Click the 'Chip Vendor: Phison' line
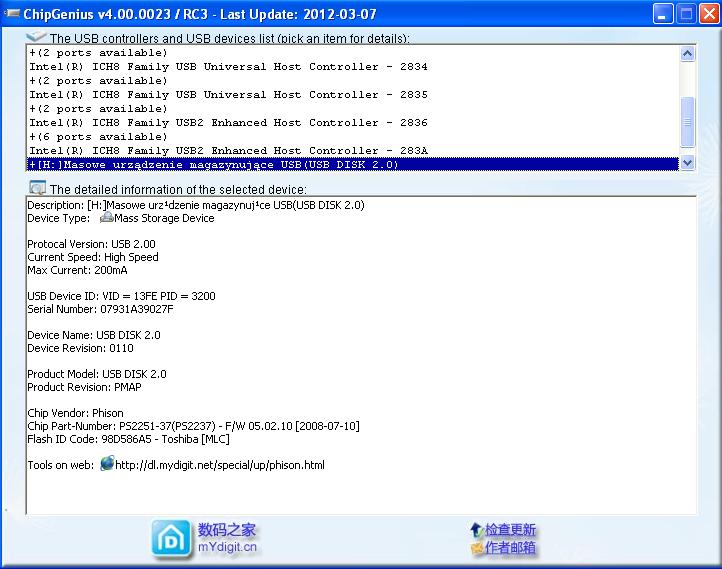This screenshot has width=722, height=569. [76, 413]
